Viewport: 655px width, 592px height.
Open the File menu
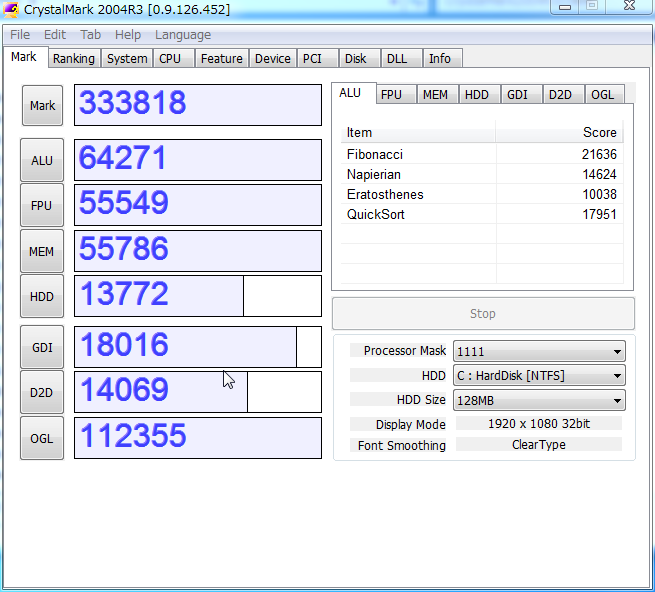tap(20, 35)
